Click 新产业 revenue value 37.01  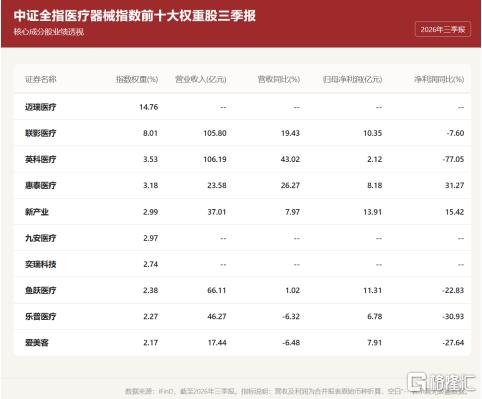coord(217,212)
